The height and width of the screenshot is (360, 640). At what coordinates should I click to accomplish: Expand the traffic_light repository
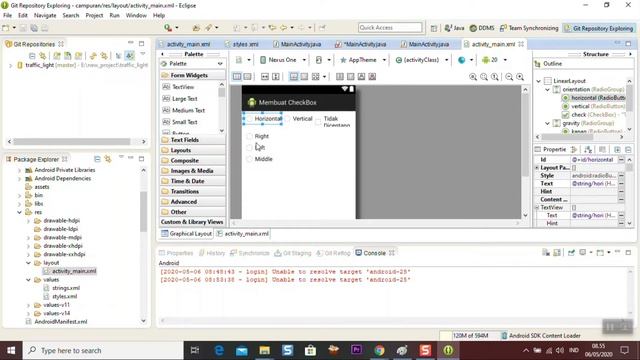pos(10,65)
